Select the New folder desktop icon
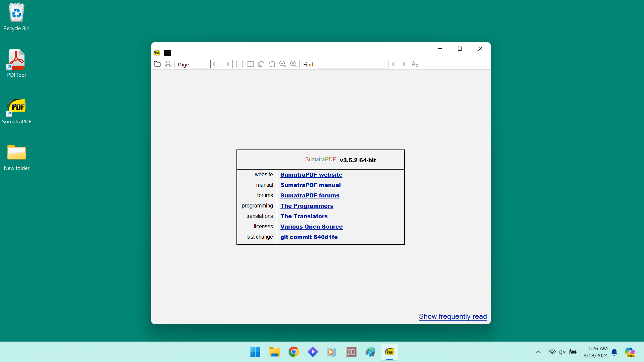644x362 pixels. 16,157
